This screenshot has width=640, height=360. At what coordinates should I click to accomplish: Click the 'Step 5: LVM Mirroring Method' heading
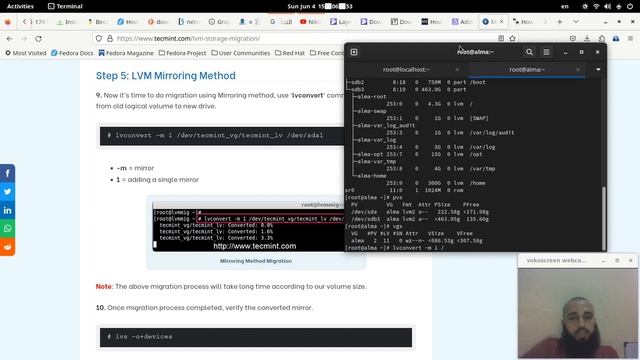(x=166, y=76)
